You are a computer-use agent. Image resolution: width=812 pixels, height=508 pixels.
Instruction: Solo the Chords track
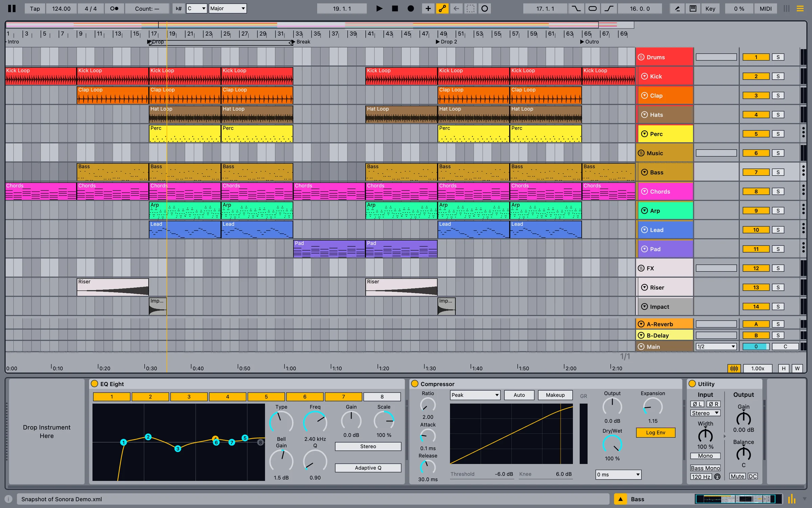pyautogui.click(x=778, y=191)
